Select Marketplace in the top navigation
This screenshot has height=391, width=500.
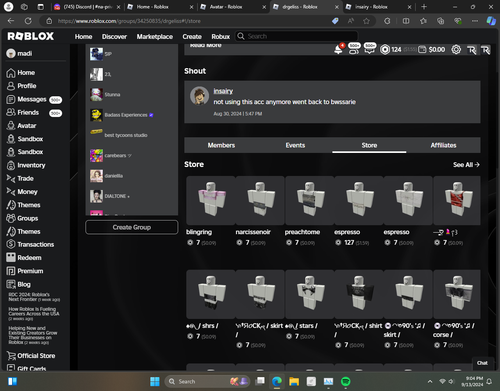coord(155,36)
